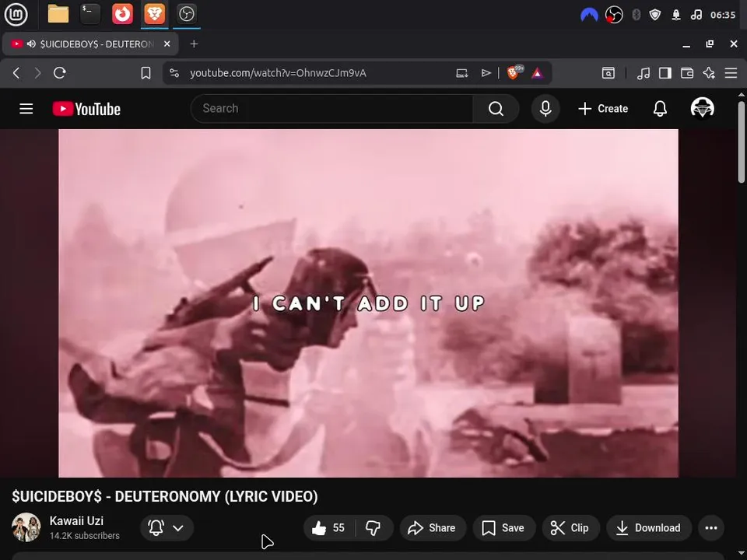The image size is (747, 560).
Task: Open YouTube notifications bell
Action: pos(660,109)
